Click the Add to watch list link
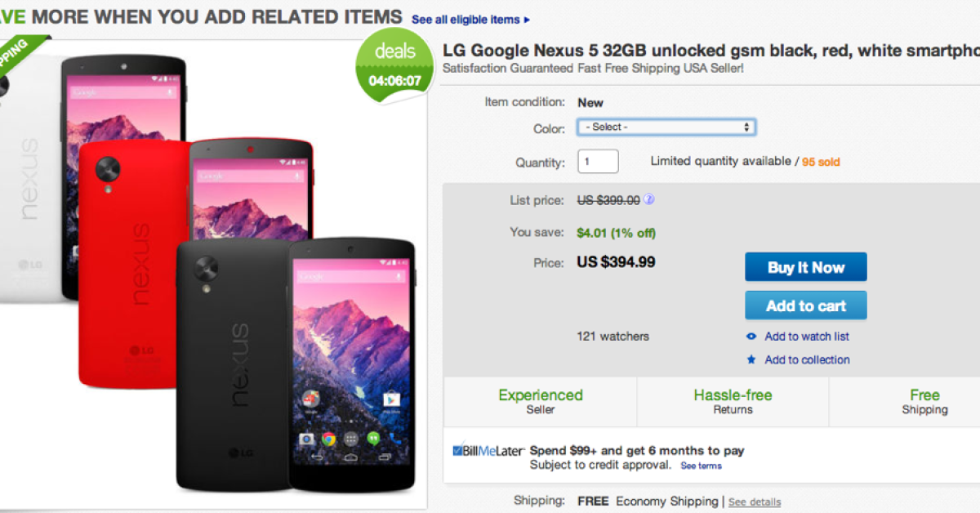This screenshot has width=980, height=513. click(807, 337)
